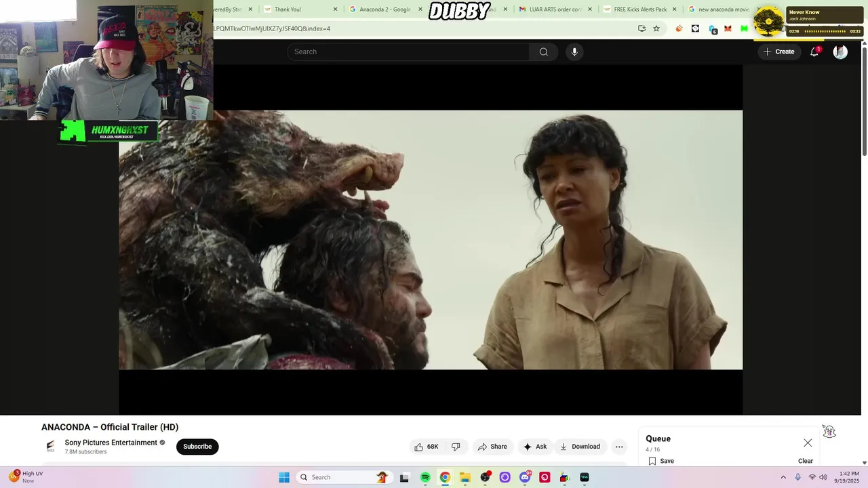The height and width of the screenshot is (488, 868).
Task: Click the YouTube search input field
Action: [x=408, y=52]
